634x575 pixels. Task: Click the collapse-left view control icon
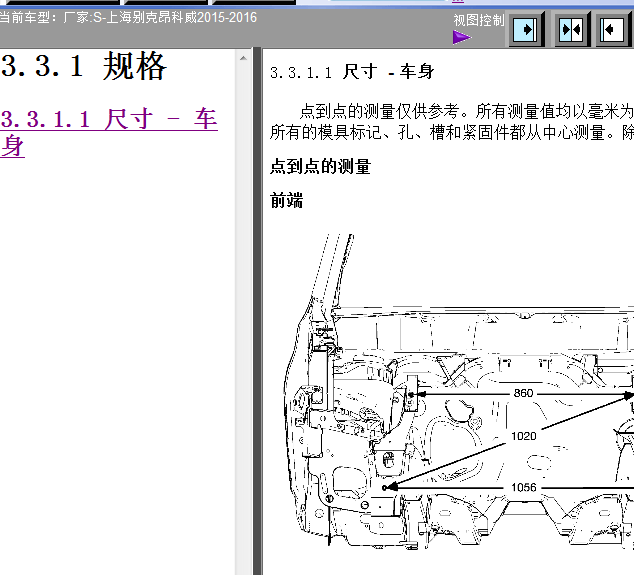(x=613, y=30)
